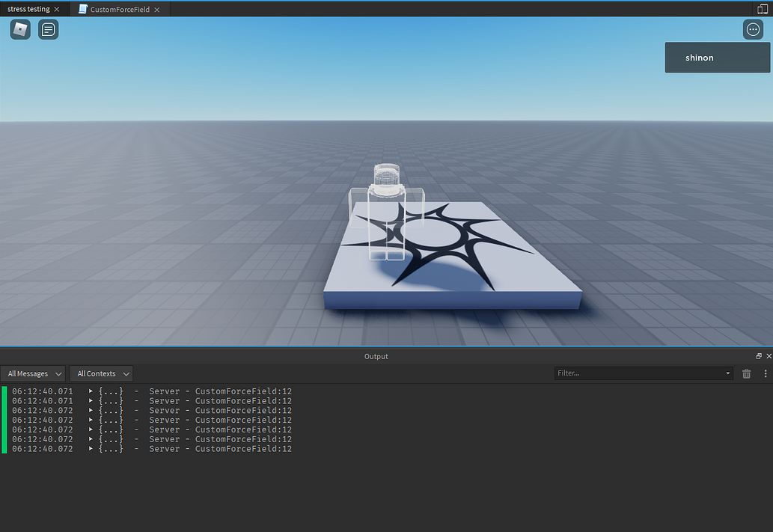Select the script menu icon next to Roblox logo
The width and height of the screenshot is (773, 532).
click(48, 29)
